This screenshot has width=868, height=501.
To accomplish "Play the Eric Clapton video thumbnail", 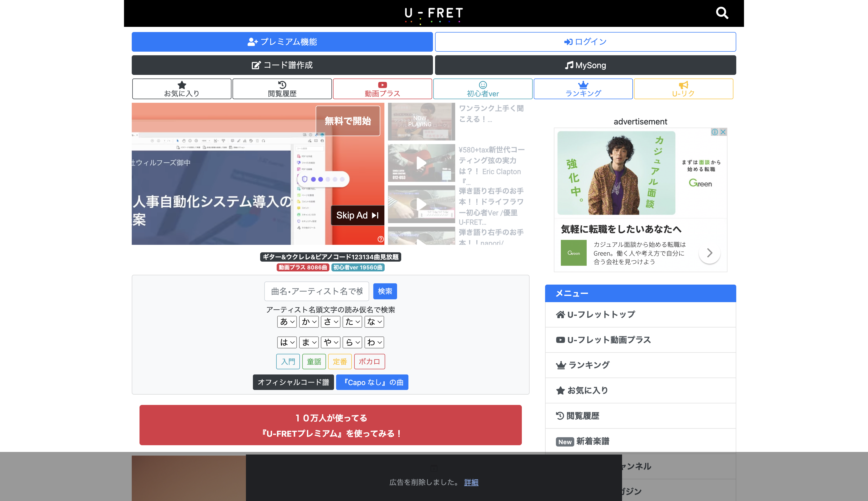I will click(421, 163).
